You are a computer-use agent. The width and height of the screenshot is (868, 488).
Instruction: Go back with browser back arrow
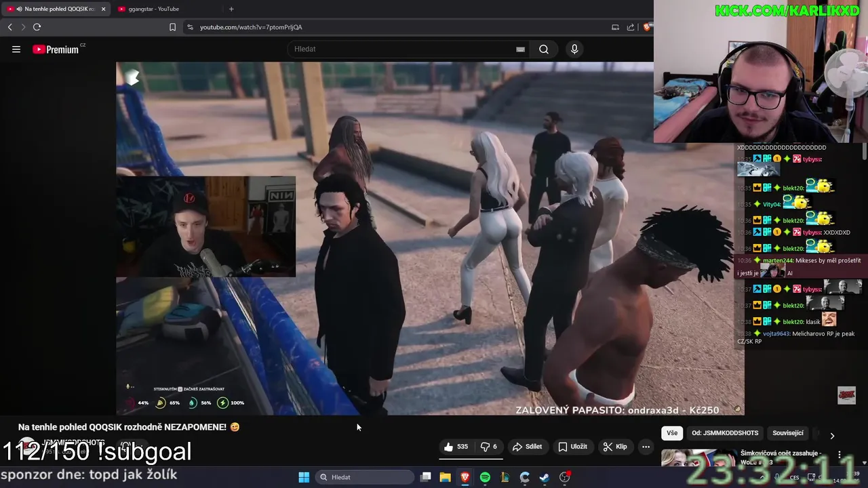click(x=9, y=27)
